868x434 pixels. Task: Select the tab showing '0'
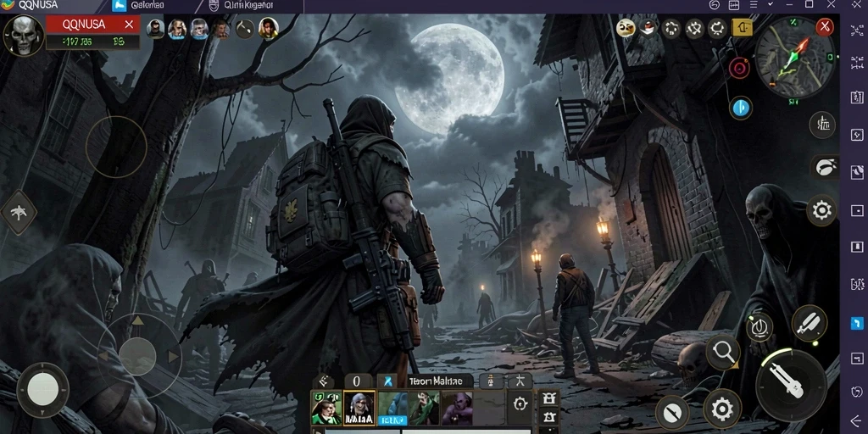[x=357, y=381]
